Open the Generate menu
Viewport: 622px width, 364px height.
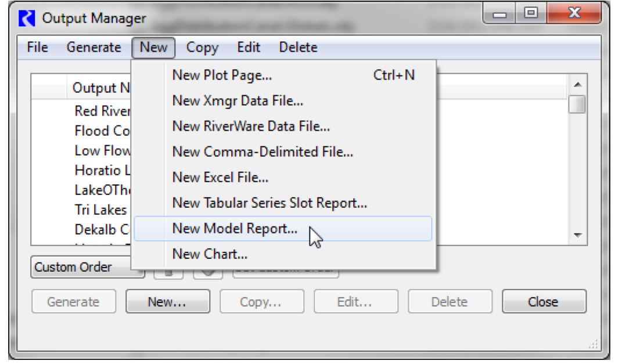(x=94, y=47)
